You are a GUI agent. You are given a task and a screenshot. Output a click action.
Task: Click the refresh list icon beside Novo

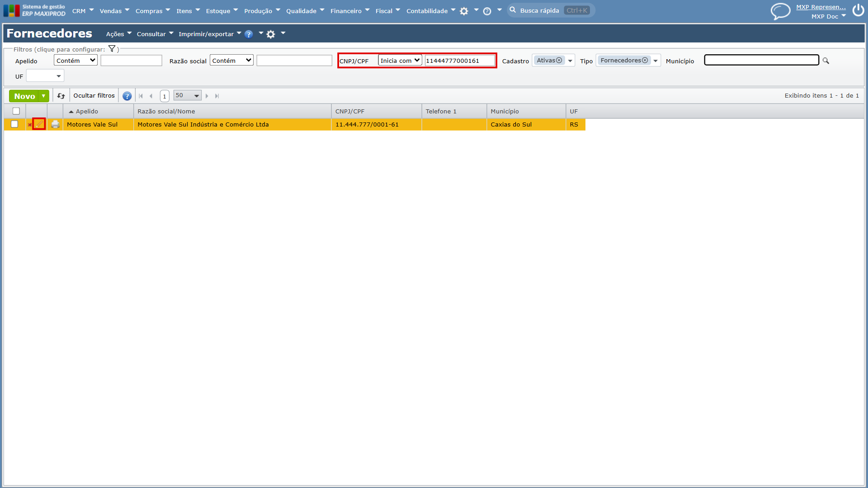pos(61,96)
